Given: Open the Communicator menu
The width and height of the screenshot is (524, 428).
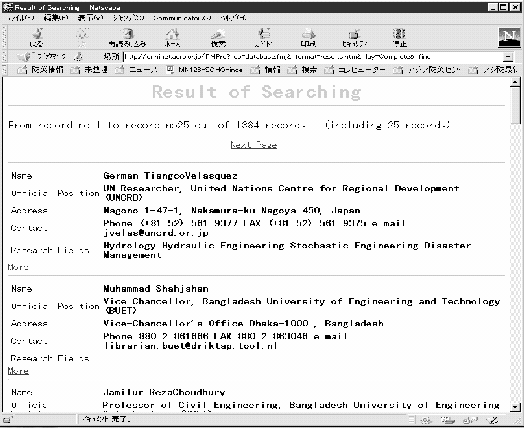Looking at the screenshot, I should (182, 18).
